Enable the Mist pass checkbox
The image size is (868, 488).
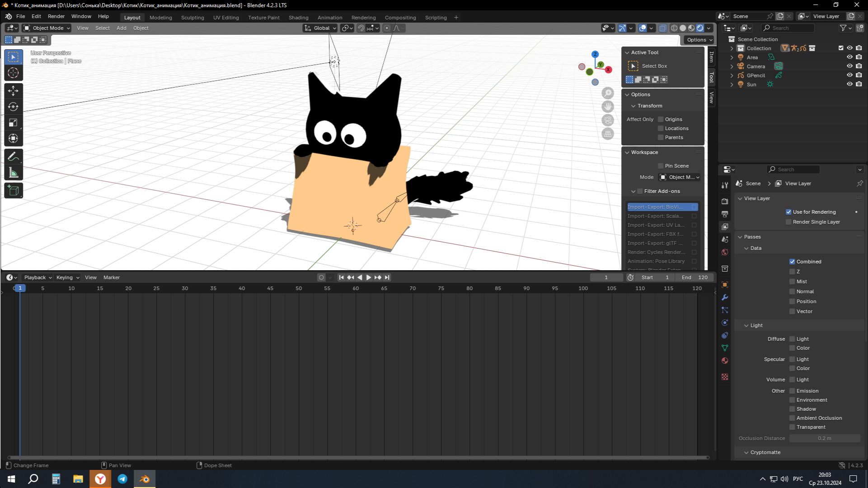(x=792, y=282)
